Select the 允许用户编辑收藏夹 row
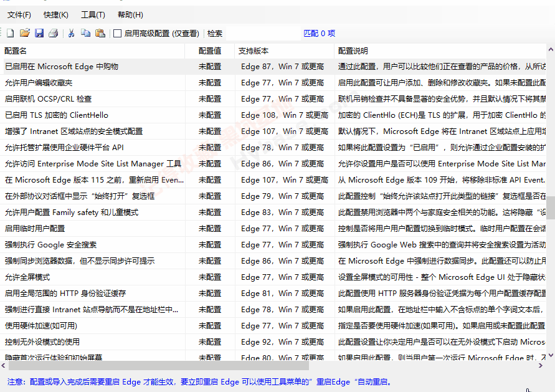 pyautogui.click(x=273, y=83)
